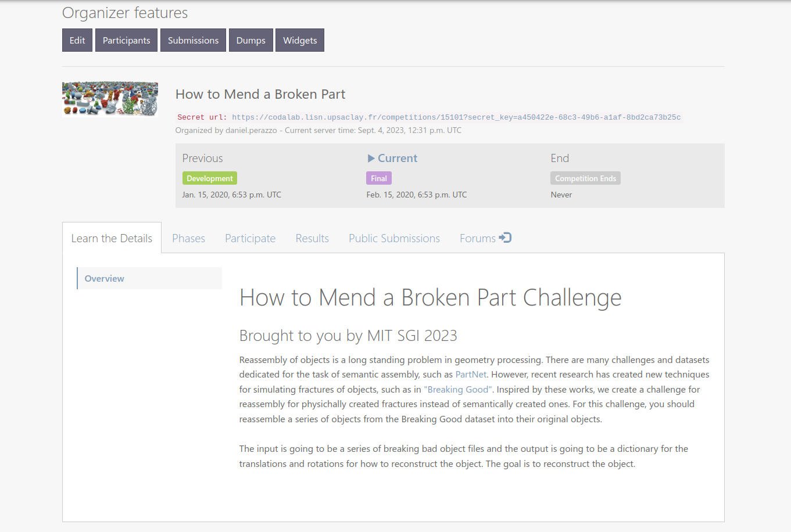
Task: Open the Participate tab
Action: pyautogui.click(x=250, y=238)
